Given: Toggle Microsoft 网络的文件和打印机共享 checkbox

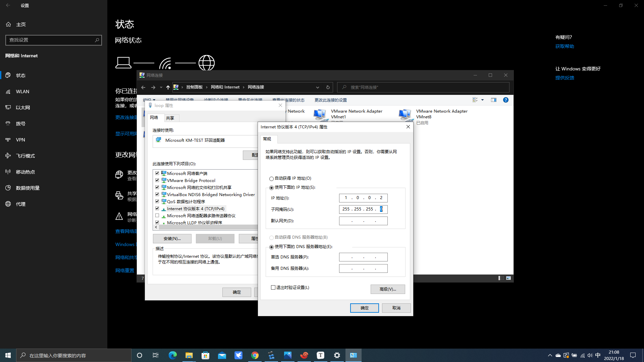Looking at the screenshot, I should [157, 187].
